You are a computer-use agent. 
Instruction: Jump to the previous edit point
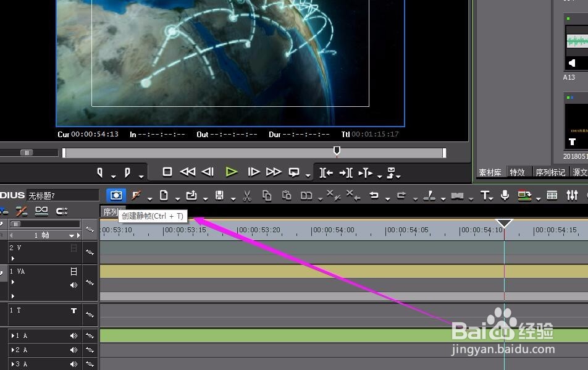326,173
